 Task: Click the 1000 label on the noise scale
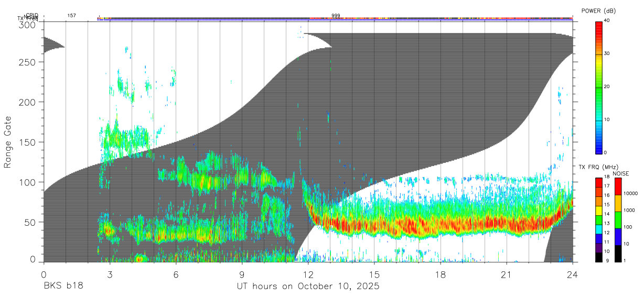[629, 211]
